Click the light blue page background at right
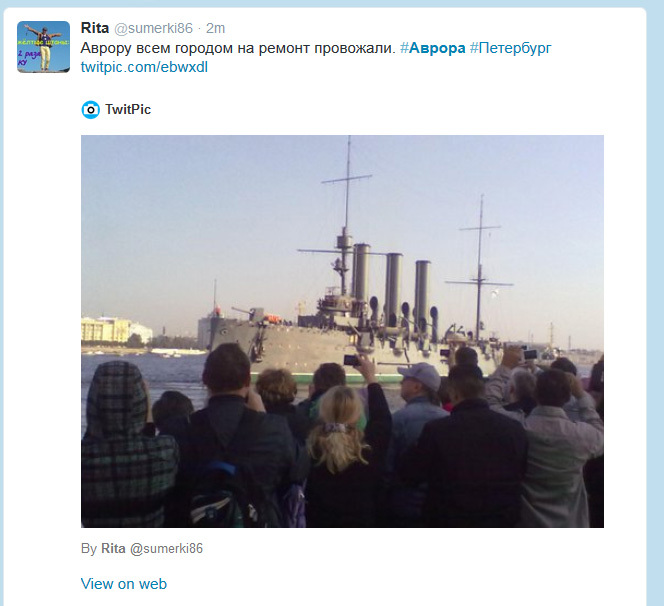Viewport: 664px width, 606px height. tap(656, 296)
